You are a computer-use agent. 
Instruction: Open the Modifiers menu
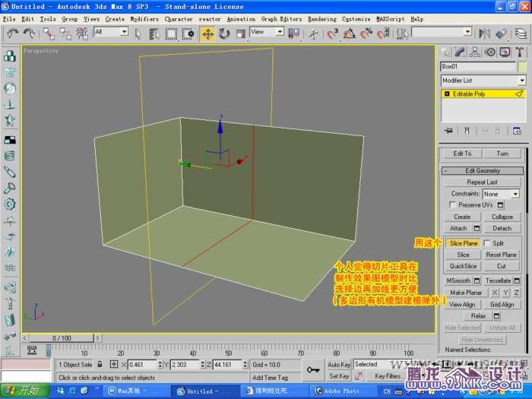coord(144,19)
